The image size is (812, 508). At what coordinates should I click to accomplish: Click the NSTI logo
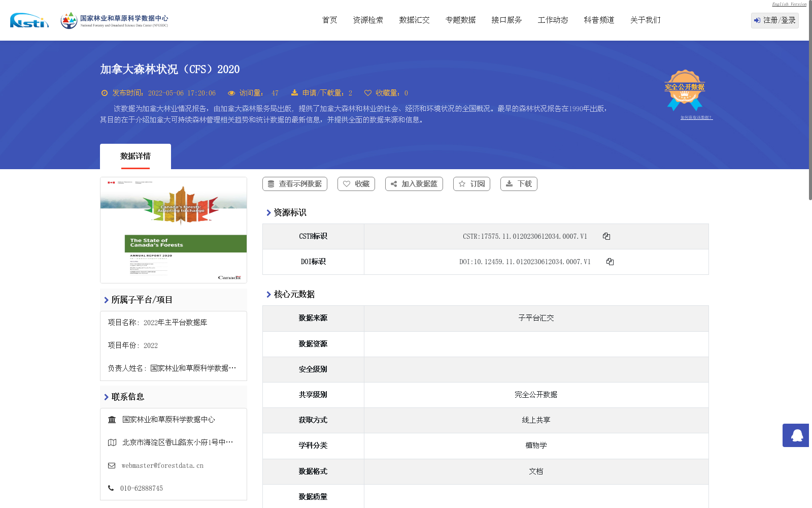point(29,20)
